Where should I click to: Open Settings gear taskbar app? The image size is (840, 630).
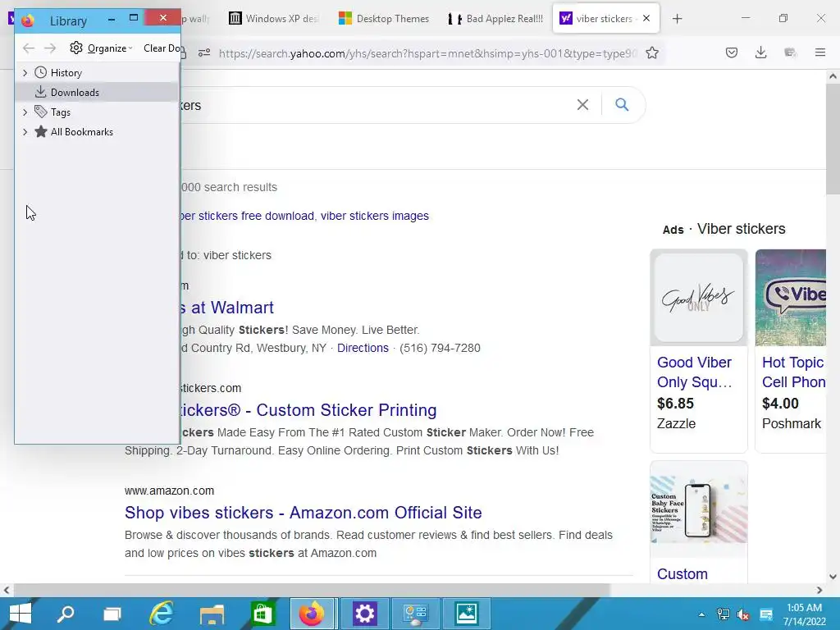[364, 614]
